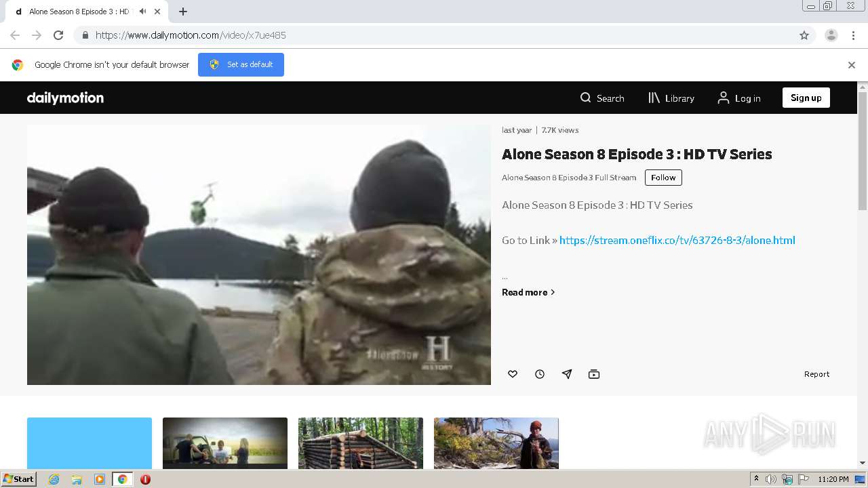Share the video with paper plane icon
Image resolution: width=868 pixels, height=488 pixels.
point(567,374)
